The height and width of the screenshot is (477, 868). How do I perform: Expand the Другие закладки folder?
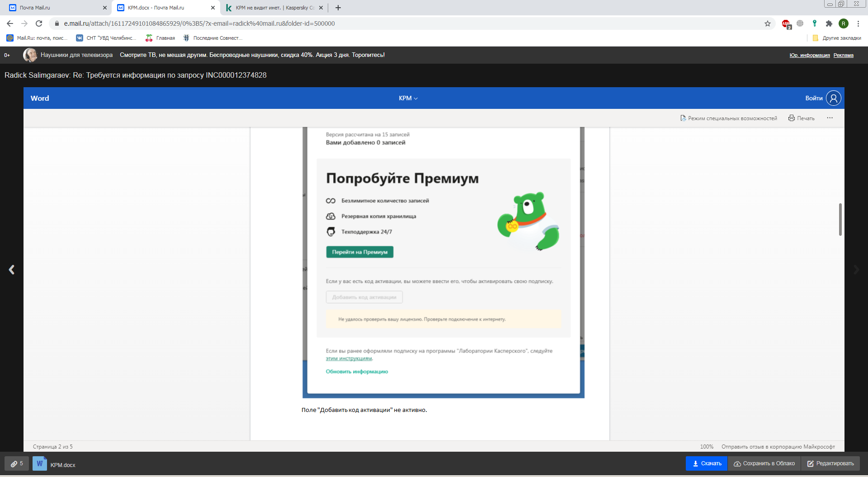837,38
